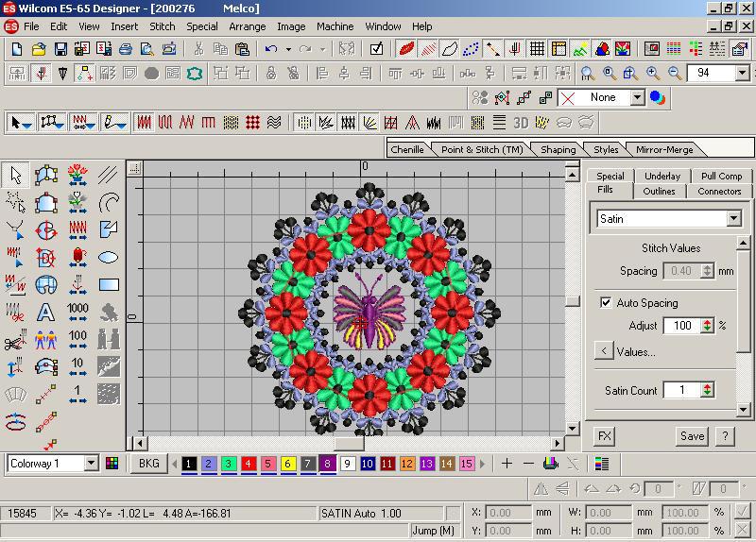Click the plus add color button
Viewport: 756px width, 542px height.
click(507, 464)
